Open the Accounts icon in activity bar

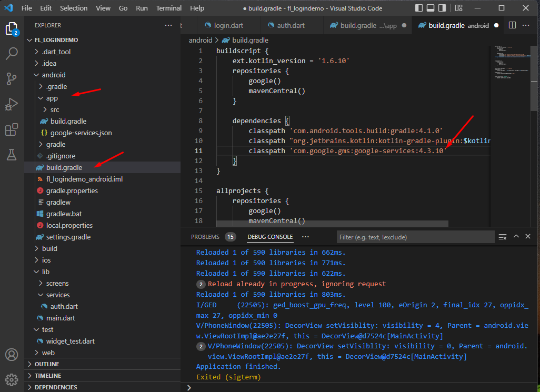coord(12,355)
